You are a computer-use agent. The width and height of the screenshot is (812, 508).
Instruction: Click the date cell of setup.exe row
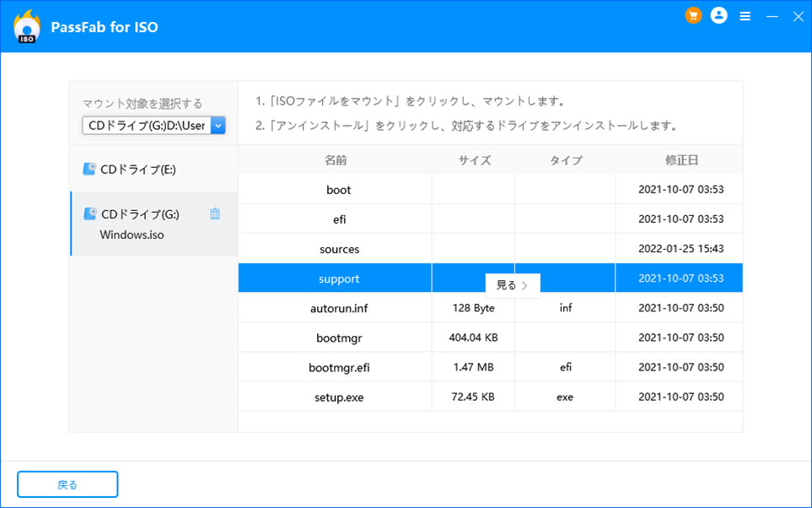(680, 397)
